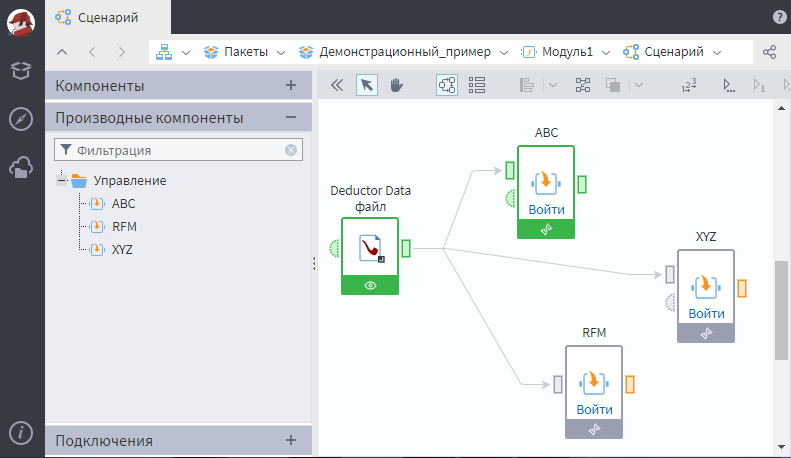The width and height of the screenshot is (791, 458).
Task: Open the Сценарий breadcrumb item
Action: [663, 52]
